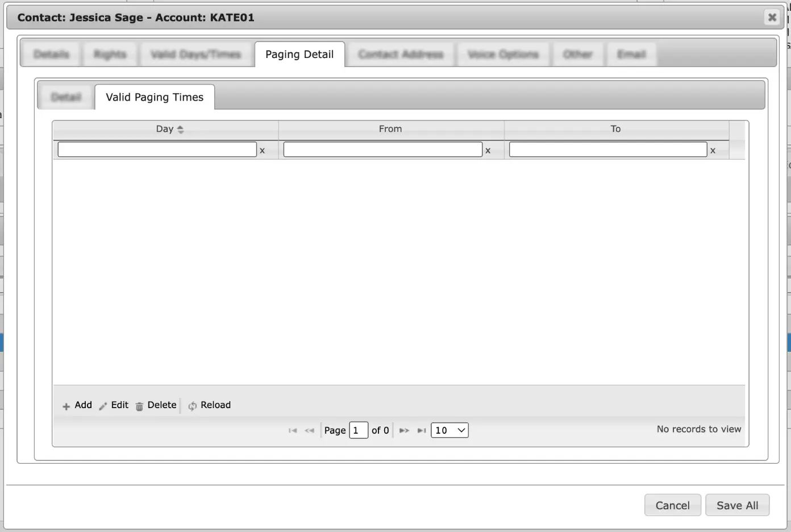Viewport: 791px width, 532px height.
Task: Click the Cancel button
Action: pos(673,505)
